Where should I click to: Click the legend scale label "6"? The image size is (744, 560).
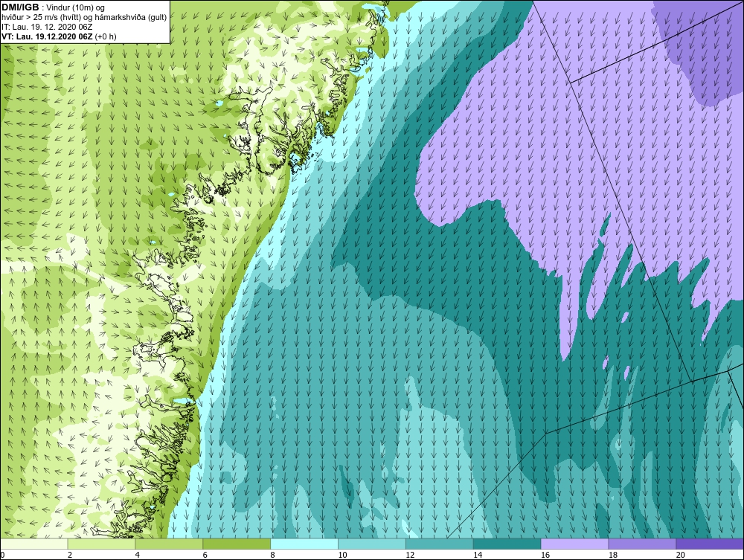205,555
